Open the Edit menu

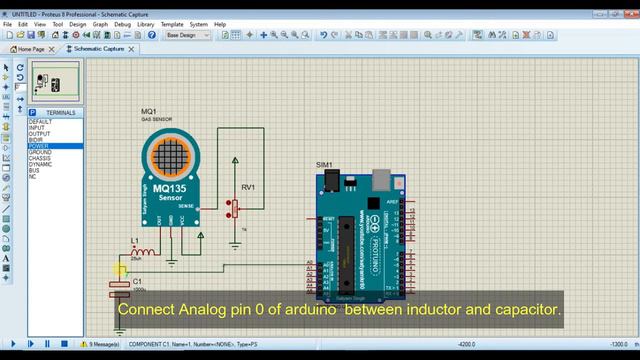click(23, 24)
